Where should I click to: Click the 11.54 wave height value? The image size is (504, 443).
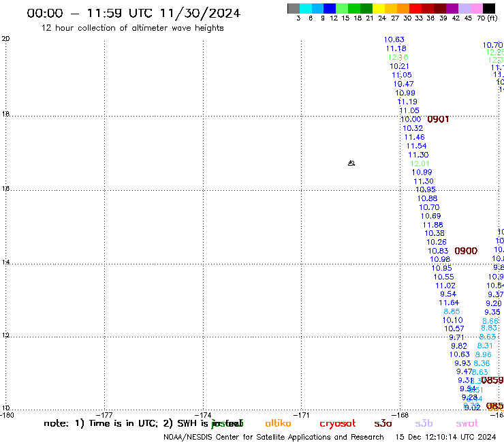pyautogui.click(x=416, y=146)
